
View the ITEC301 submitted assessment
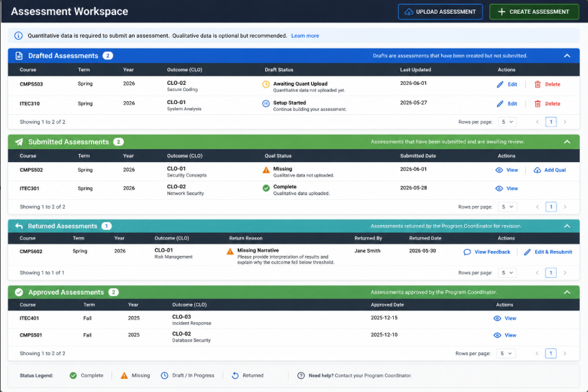click(507, 188)
